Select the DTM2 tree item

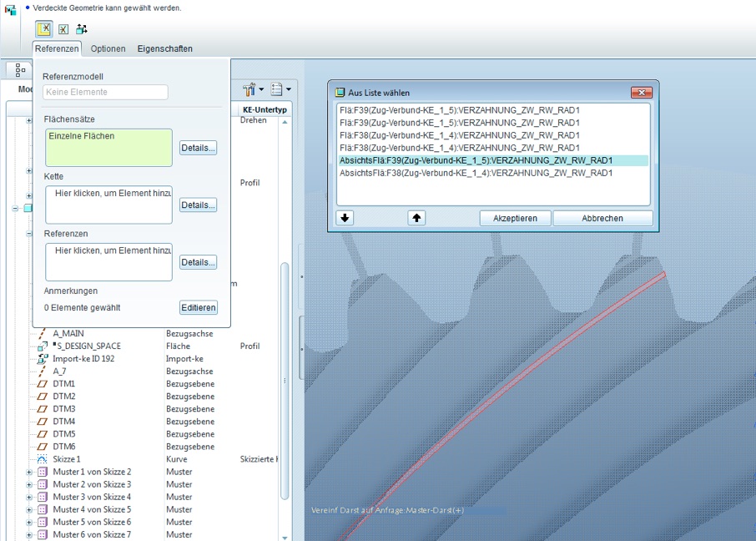64,397
